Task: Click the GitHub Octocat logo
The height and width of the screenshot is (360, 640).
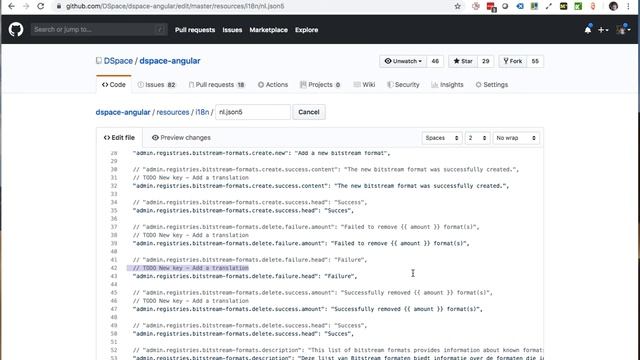Action: (x=16, y=29)
